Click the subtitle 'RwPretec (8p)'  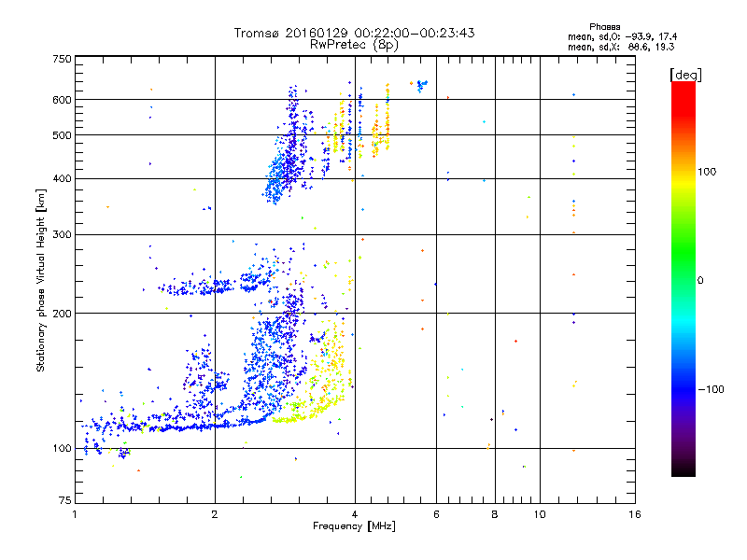354,45
